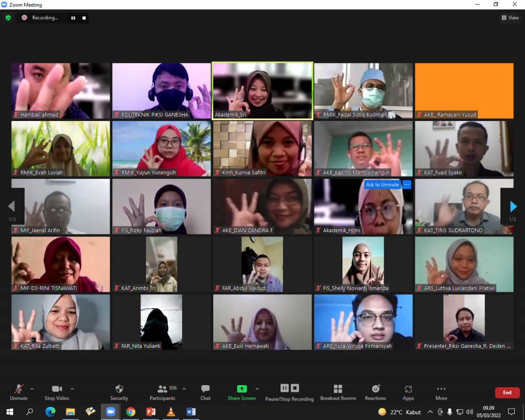The height and width of the screenshot is (420, 525).
Task: Click the name label RMIK_Yuyun Yunengsih
Action: pos(149,172)
